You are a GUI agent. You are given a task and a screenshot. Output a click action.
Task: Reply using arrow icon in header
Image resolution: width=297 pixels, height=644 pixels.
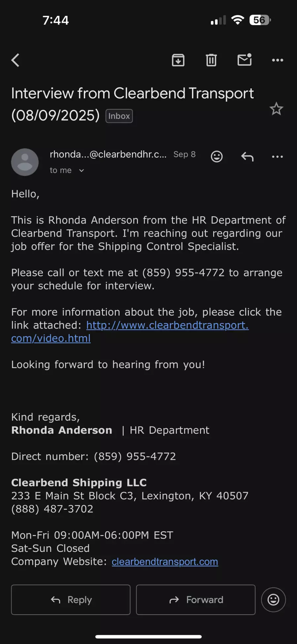tap(247, 156)
